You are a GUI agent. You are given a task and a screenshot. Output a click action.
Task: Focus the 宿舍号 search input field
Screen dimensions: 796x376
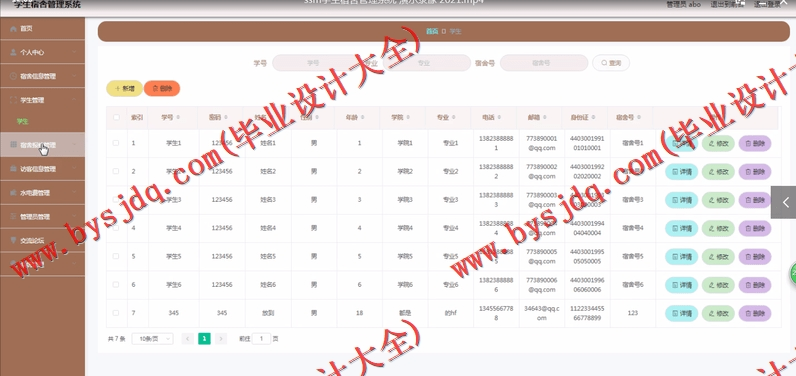[544, 63]
